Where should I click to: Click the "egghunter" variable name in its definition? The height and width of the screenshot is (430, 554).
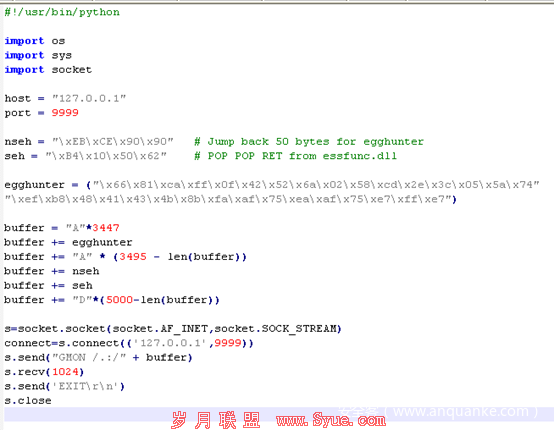[35, 185]
